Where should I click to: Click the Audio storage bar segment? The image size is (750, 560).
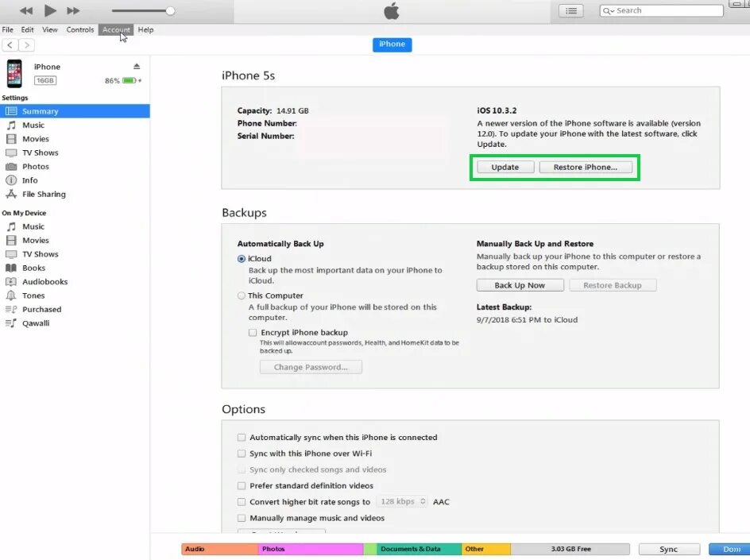tap(220, 549)
